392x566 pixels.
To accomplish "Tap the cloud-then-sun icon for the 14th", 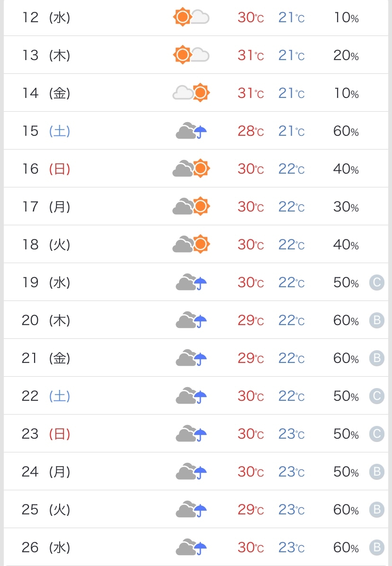I will (191, 93).
